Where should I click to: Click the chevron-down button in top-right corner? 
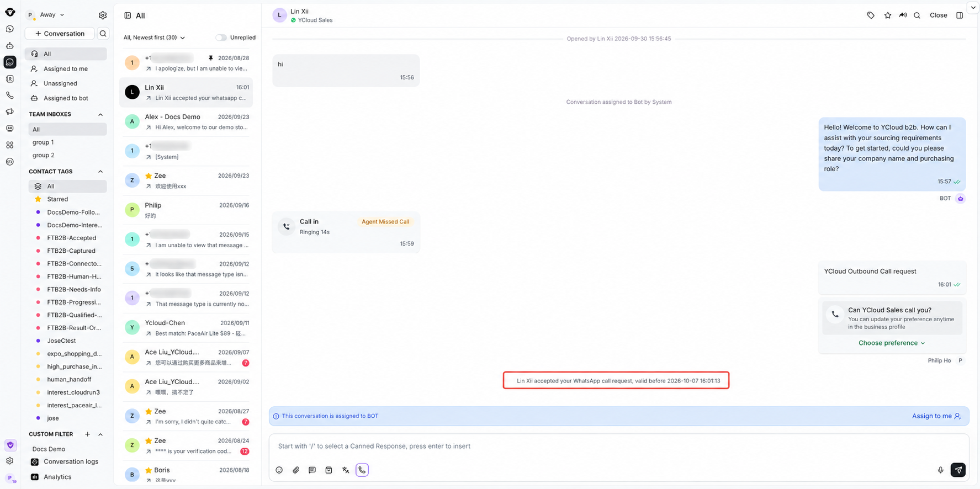973,8
